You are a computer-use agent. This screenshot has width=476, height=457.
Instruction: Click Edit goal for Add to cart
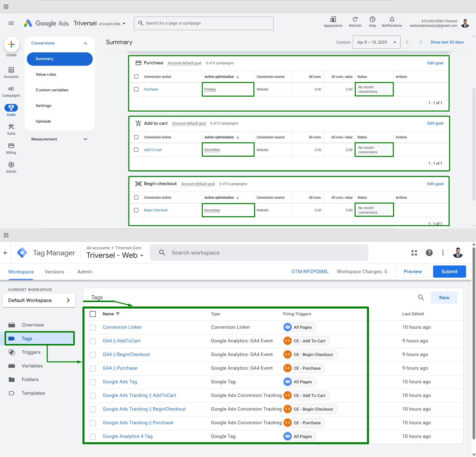[x=435, y=123]
